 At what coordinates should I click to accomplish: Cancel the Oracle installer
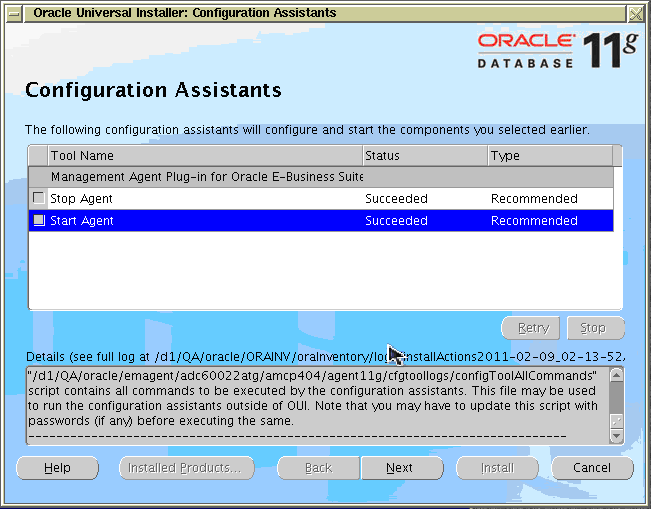(x=592, y=468)
